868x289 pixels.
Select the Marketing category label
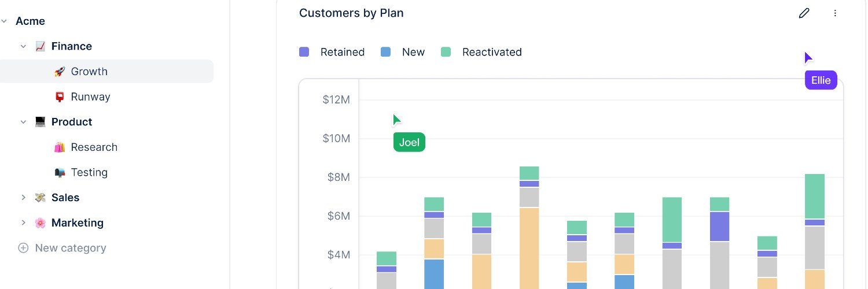(x=78, y=223)
